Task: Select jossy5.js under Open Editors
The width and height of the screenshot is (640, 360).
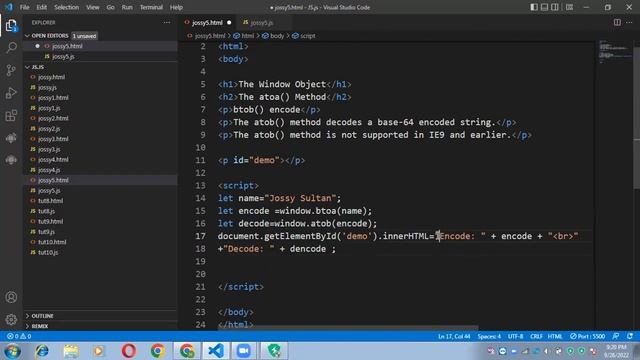Action: [x=63, y=57]
